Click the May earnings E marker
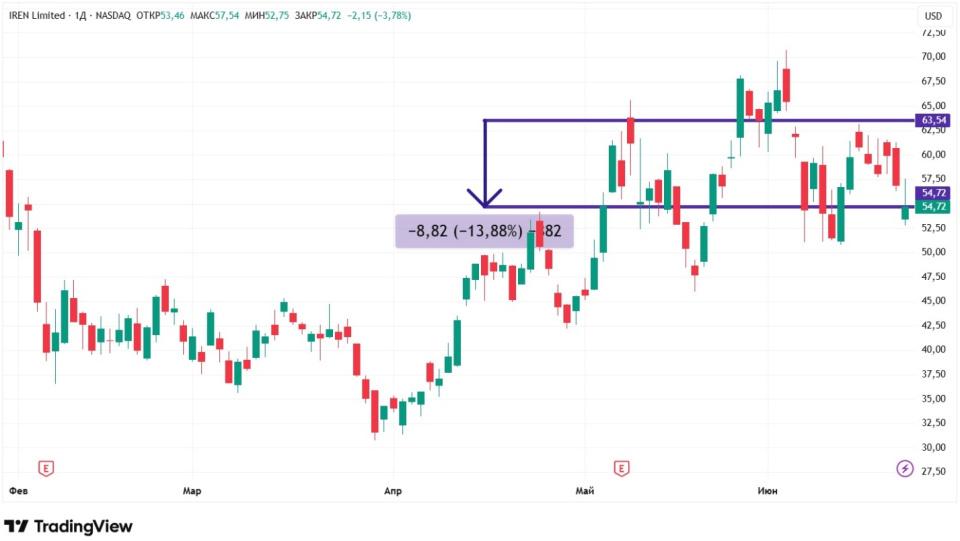The image size is (960, 541). coord(621,469)
